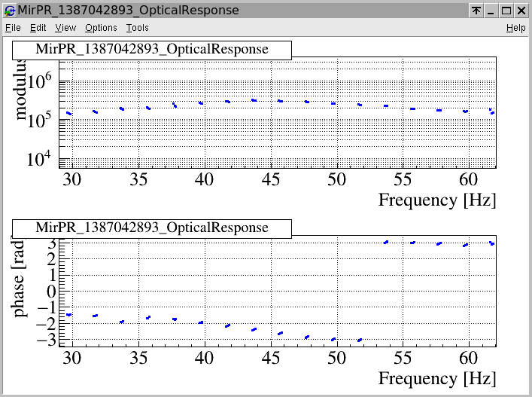532x397 pixels.
Task: Click the phase data point near 40 Hz
Action: point(201,322)
